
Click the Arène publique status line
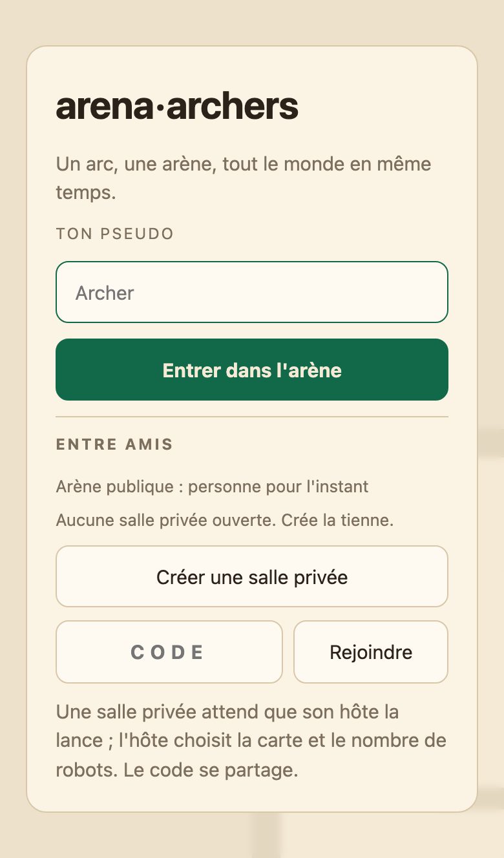212,487
